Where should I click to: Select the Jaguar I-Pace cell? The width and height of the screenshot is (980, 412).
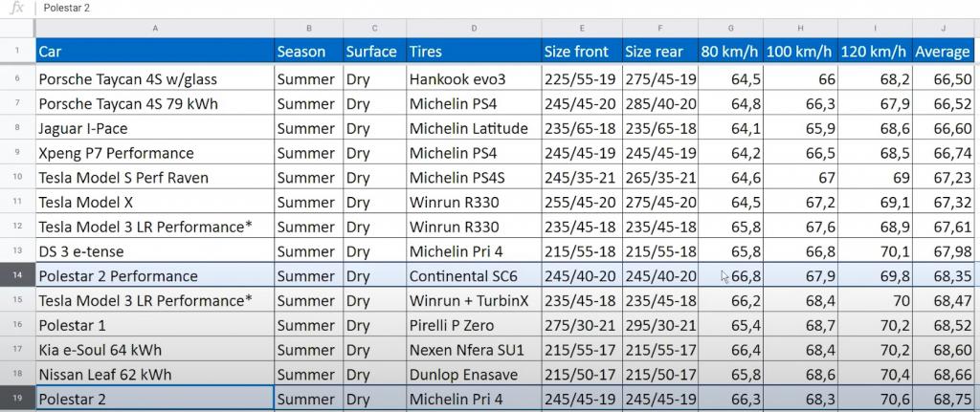[x=155, y=128]
